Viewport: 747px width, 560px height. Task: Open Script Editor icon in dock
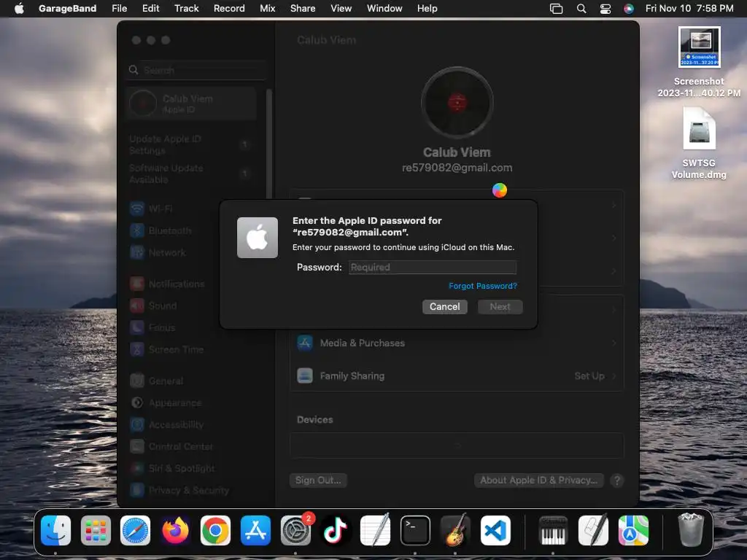(593, 530)
